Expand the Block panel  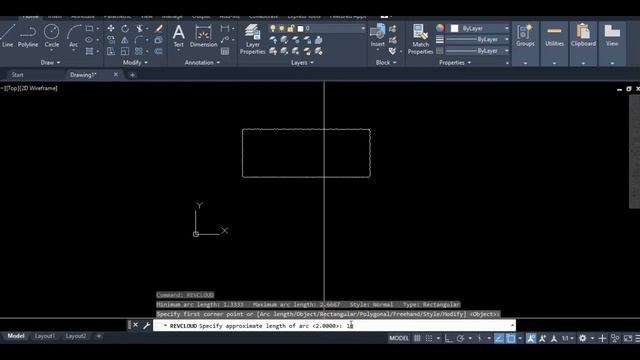[x=386, y=62]
